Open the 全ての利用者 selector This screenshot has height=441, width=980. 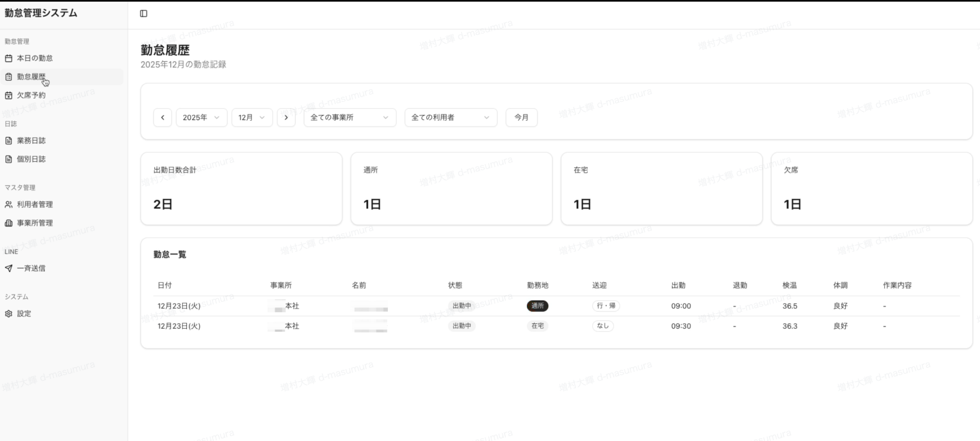450,117
